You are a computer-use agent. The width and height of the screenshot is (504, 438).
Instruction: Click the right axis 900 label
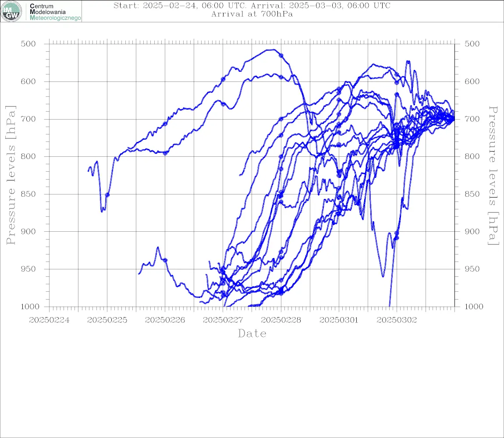tap(472, 231)
